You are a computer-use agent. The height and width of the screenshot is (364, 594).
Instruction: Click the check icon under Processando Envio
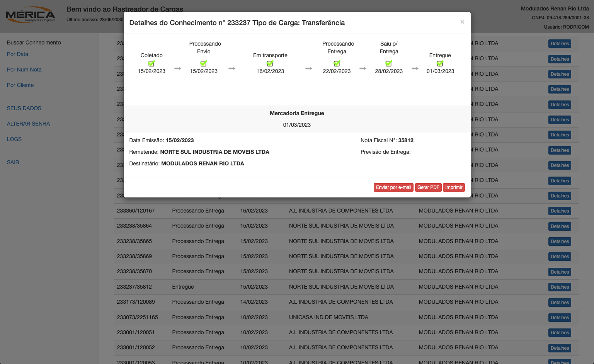tap(204, 63)
